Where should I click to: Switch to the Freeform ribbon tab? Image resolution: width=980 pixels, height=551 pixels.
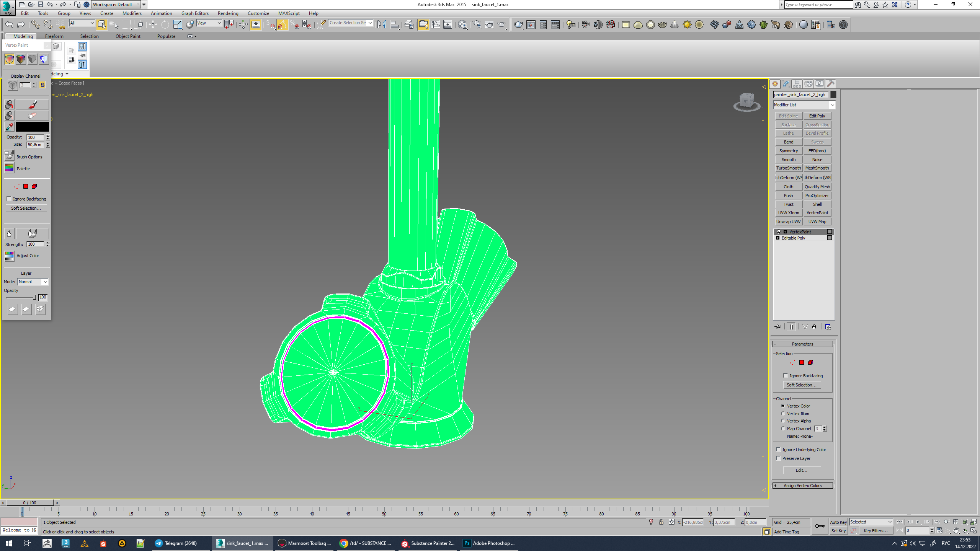pyautogui.click(x=54, y=36)
